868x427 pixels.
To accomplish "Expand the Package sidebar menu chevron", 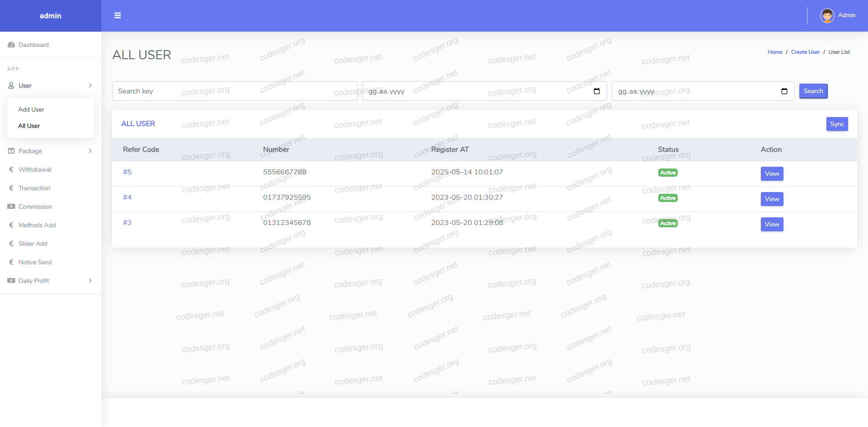I will 90,151.
